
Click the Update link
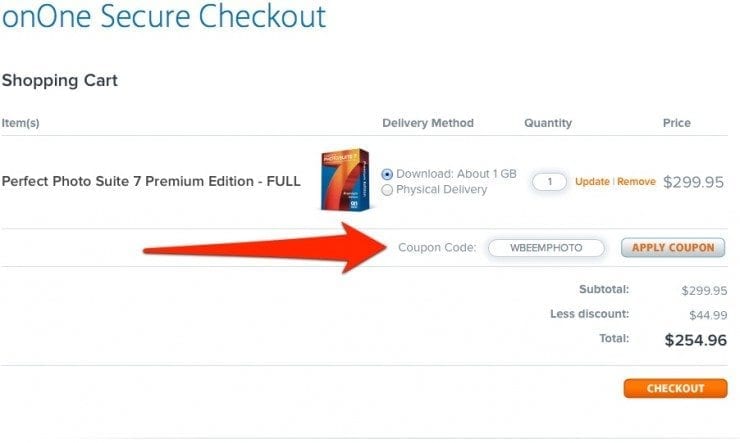pos(592,182)
